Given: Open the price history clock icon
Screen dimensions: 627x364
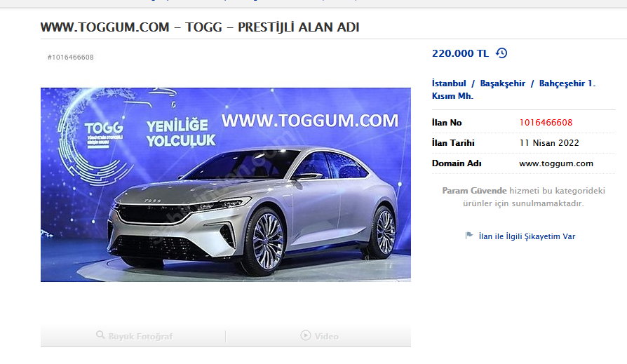Looking at the screenshot, I should tap(501, 53).
